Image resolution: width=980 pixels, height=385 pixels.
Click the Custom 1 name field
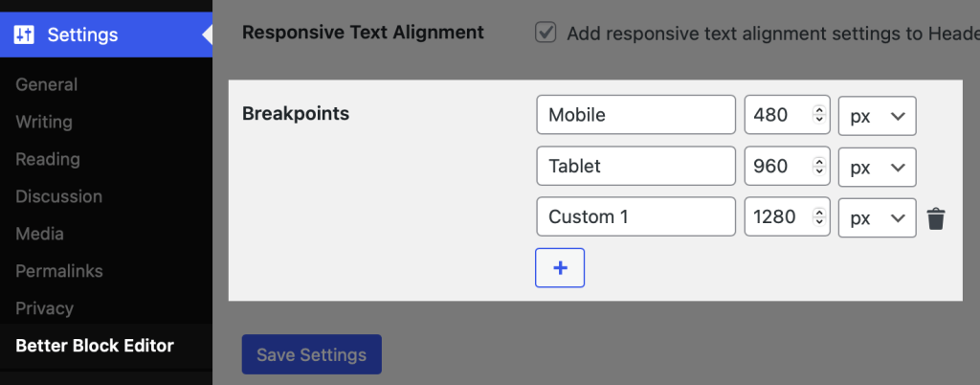(x=635, y=217)
